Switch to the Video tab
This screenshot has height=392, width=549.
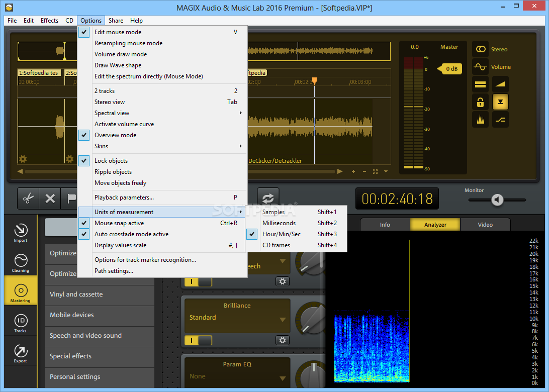click(x=485, y=225)
